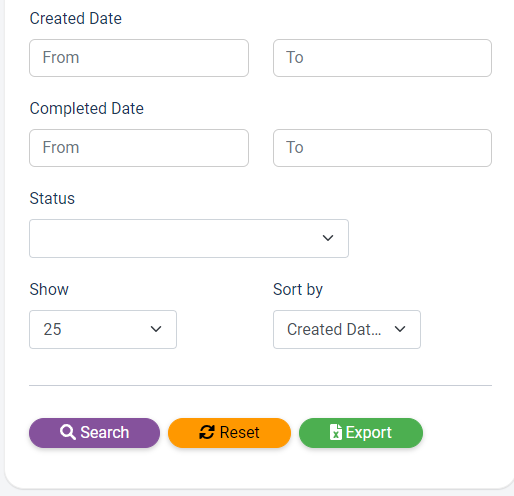Image resolution: width=514 pixels, height=496 pixels.
Task: Click the Completed Date label
Action: tap(87, 109)
